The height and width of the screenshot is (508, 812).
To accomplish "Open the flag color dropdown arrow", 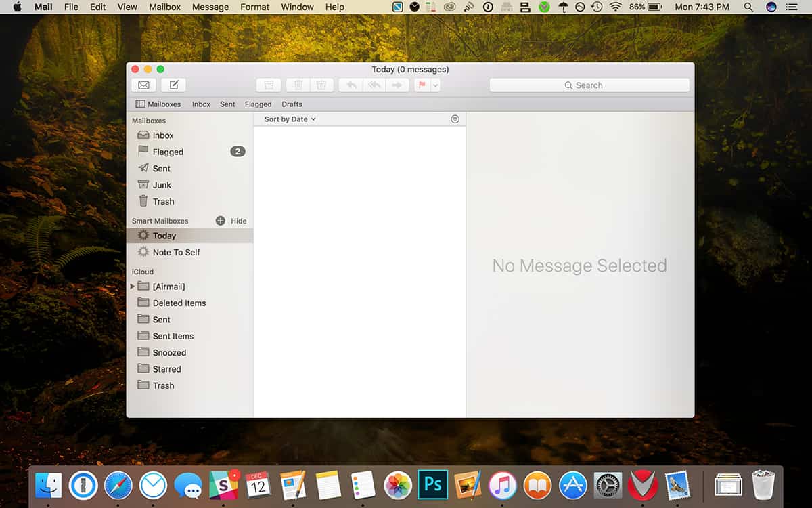I will click(436, 85).
